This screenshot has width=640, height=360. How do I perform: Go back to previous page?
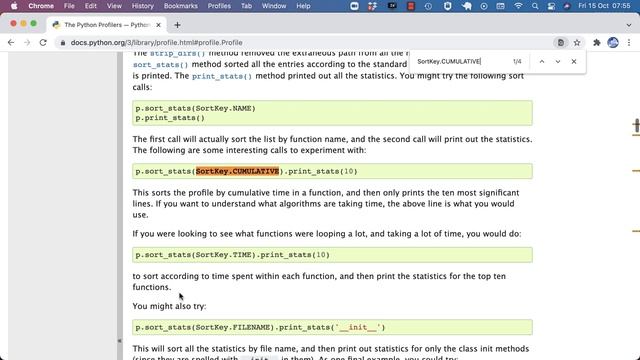click(11, 42)
